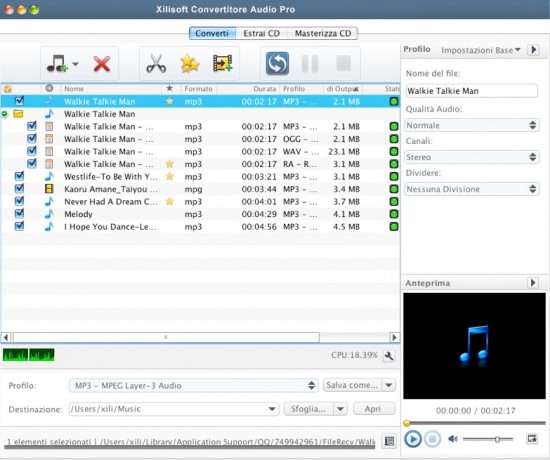Click the star on Westlife-To Be With row
The height and width of the screenshot is (460, 550).
170,176
